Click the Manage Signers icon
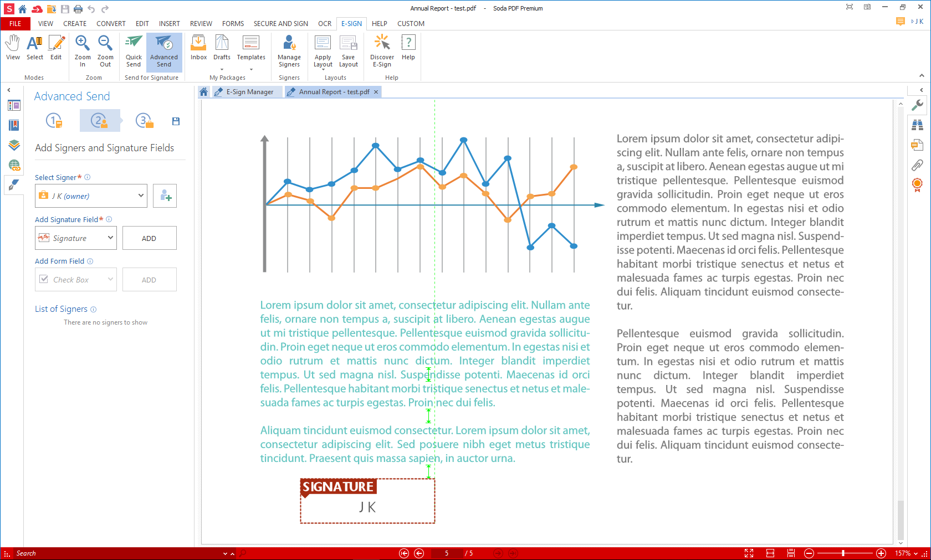Screen dimensions: 931x560 pos(289,50)
